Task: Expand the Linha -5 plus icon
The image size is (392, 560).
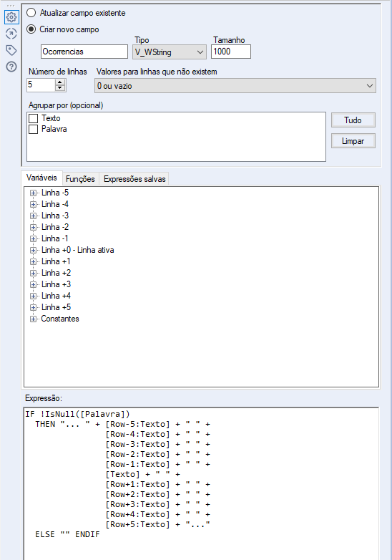Action: pyautogui.click(x=33, y=193)
